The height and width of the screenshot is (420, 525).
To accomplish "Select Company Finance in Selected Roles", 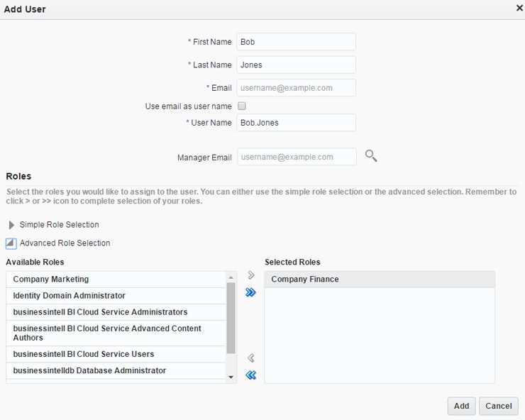I will [305, 280].
